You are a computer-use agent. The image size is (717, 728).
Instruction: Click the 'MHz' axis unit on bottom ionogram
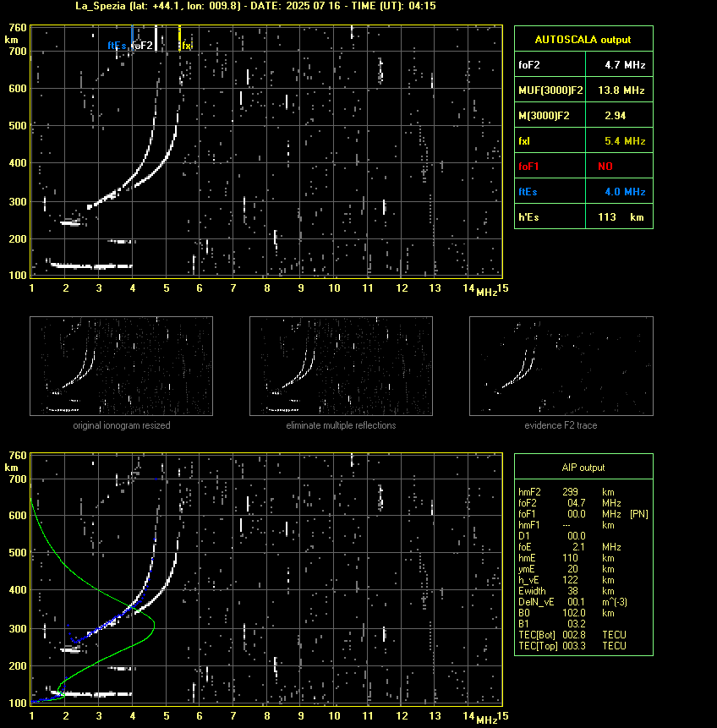pyautogui.click(x=487, y=720)
